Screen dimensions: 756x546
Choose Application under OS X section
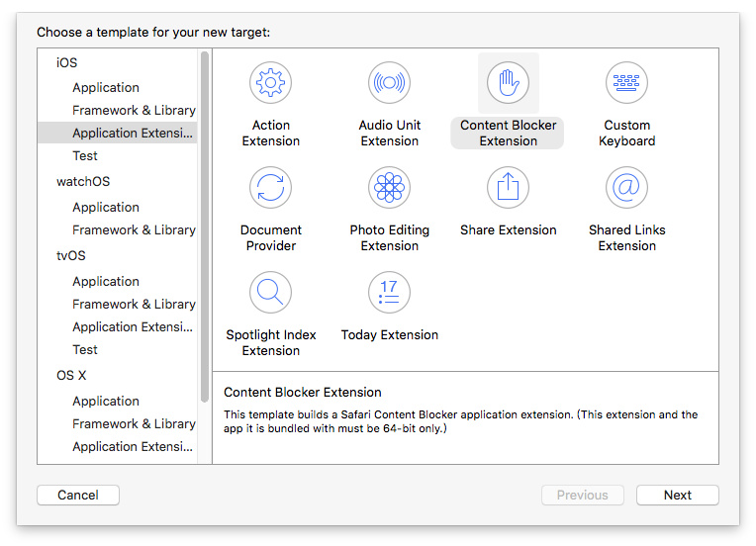click(106, 401)
